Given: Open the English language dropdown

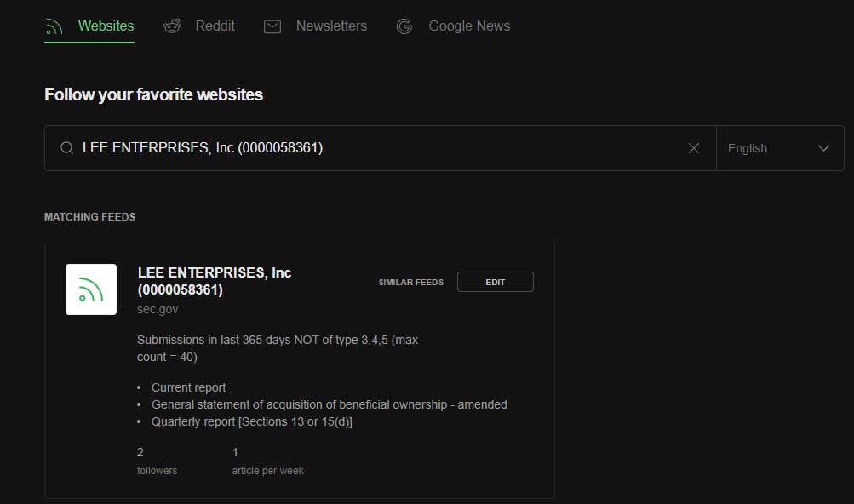Looking at the screenshot, I should (780, 148).
